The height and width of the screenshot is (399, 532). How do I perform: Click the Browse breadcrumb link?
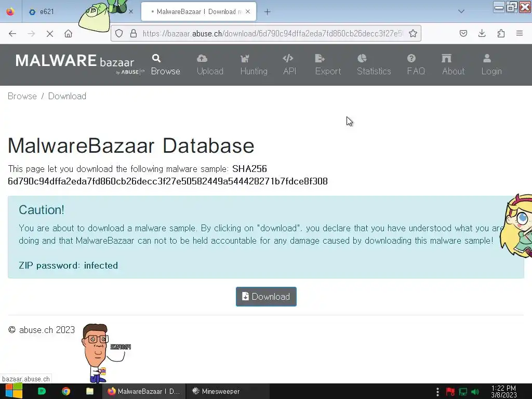pyautogui.click(x=22, y=96)
